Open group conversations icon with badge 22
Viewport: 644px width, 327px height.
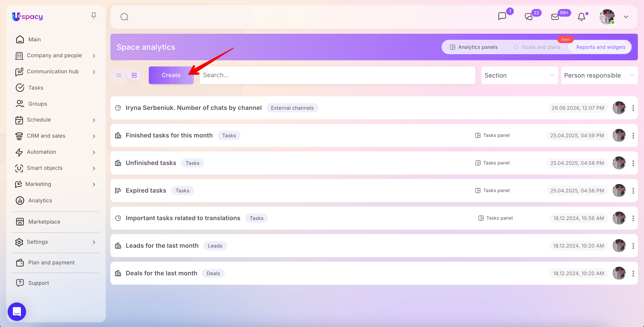coord(528,17)
